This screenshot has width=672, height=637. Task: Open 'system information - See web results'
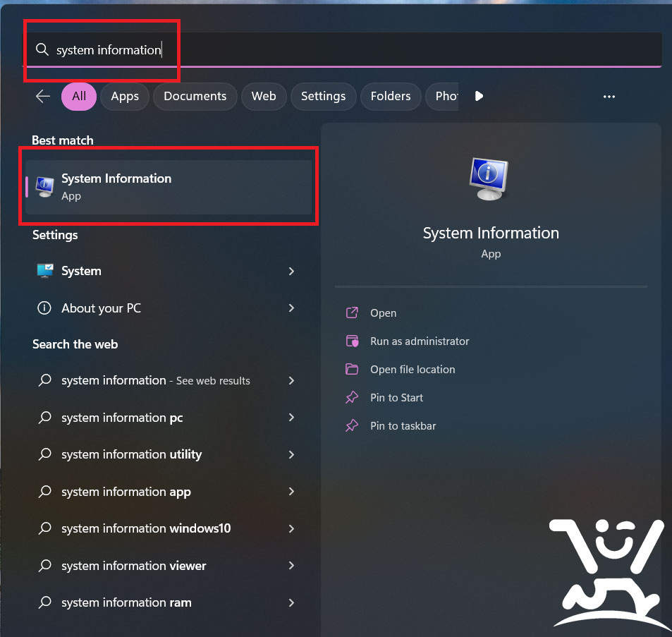[x=169, y=380]
